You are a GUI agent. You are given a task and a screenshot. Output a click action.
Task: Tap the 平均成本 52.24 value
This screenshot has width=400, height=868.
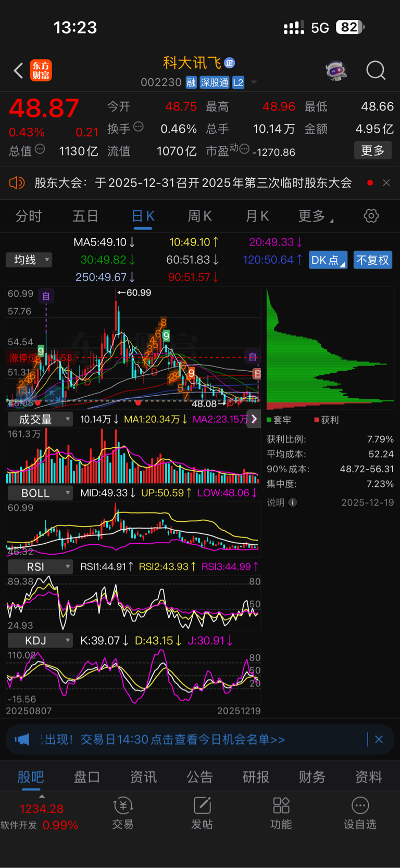381,454
